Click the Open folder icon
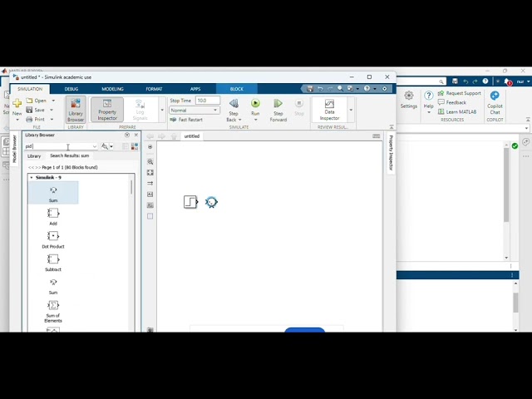The height and width of the screenshot is (399, 532). tap(30, 101)
